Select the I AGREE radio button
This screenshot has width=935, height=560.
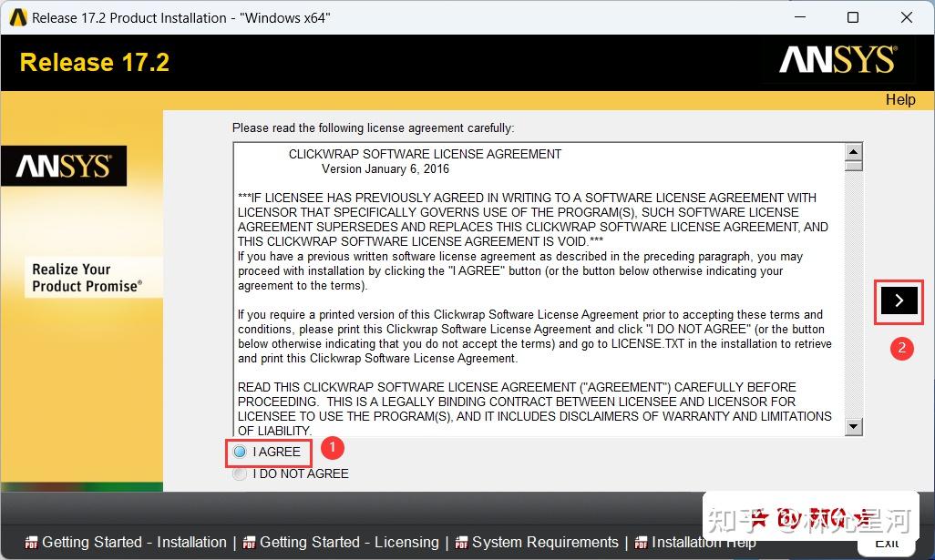(x=240, y=452)
